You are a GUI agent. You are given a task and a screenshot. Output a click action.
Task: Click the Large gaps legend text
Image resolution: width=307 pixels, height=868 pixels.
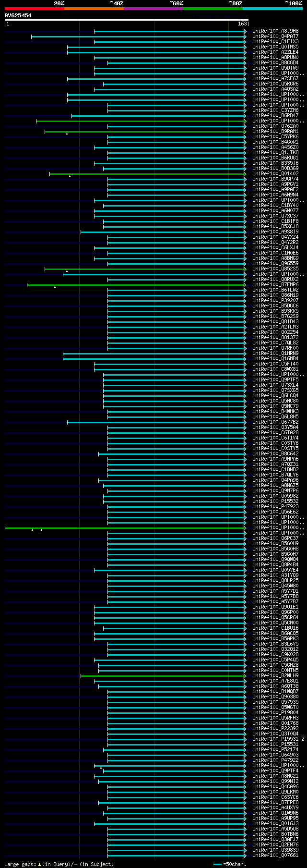[59, 864]
